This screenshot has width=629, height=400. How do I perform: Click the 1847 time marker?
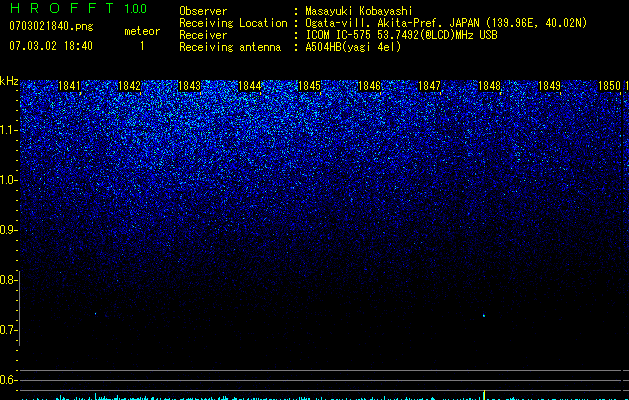430,86
